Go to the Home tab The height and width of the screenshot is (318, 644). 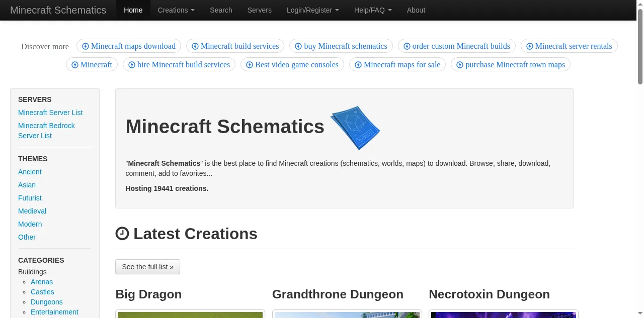133,10
